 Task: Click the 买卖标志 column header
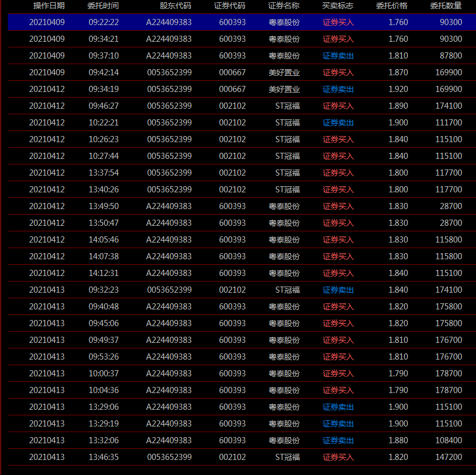(338, 6)
